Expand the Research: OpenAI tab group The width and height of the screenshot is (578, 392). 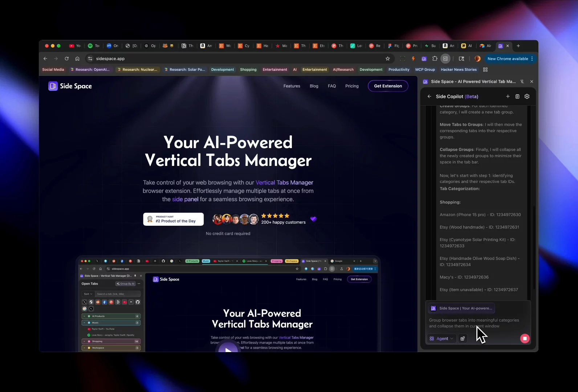pyautogui.click(x=90, y=70)
